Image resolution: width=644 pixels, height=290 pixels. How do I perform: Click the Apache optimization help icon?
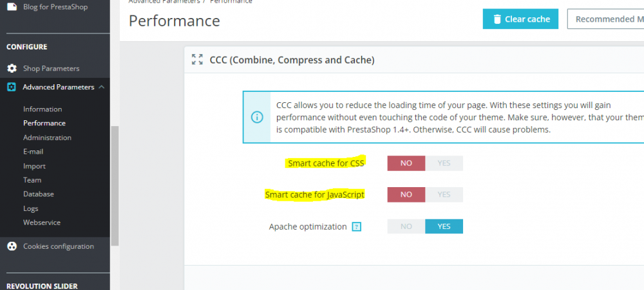356,227
